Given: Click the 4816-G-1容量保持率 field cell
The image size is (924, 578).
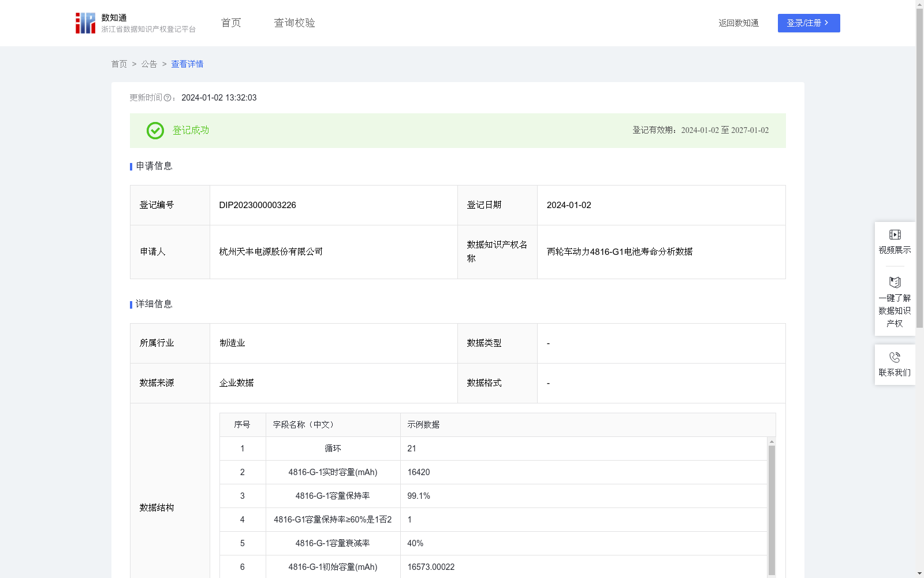Looking at the screenshot, I should tap(333, 496).
